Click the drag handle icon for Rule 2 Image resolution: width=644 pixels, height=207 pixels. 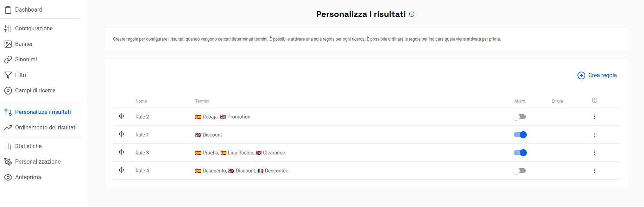coord(121,116)
